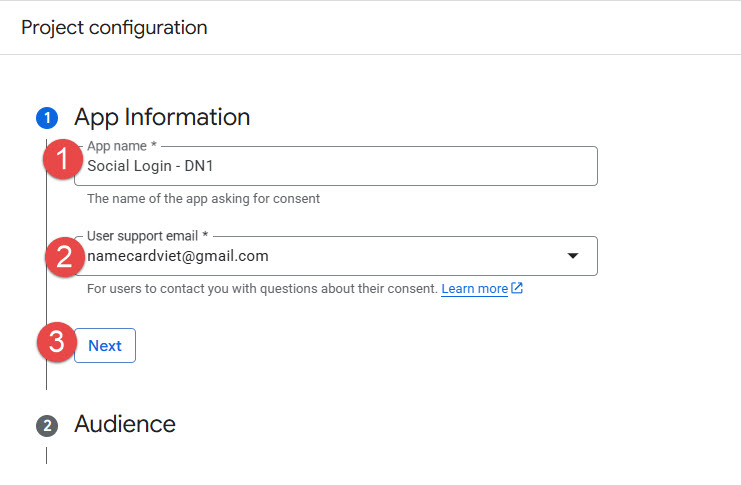The width and height of the screenshot is (741, 485).
Task: Click the 'App name *' field label
Action: [128, 147]
